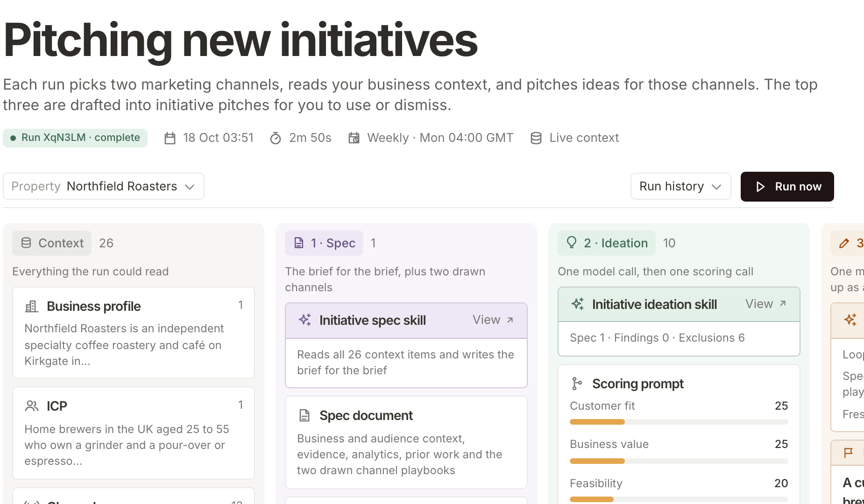Click the flag icon in the cut-off column

[849, 453]
